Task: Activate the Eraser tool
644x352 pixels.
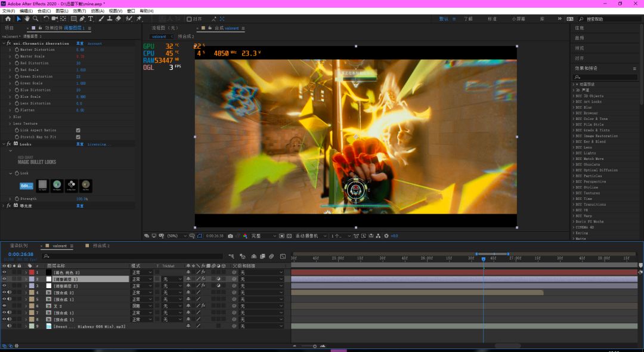Action: [118, 19]
